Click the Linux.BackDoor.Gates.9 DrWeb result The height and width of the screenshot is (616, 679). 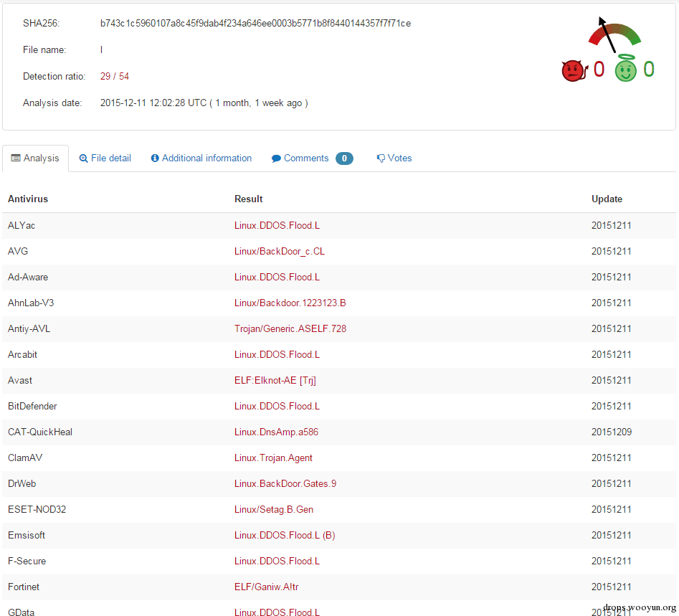pos(285,484)
